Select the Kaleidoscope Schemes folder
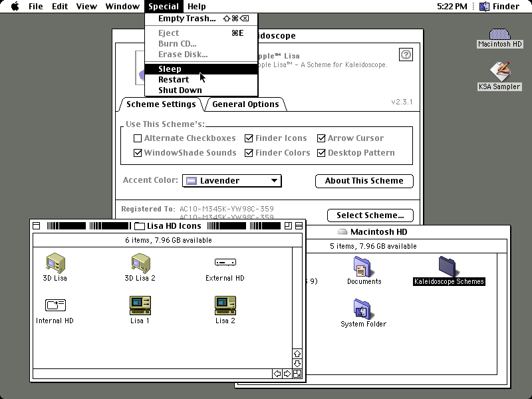 pos(448,267)
